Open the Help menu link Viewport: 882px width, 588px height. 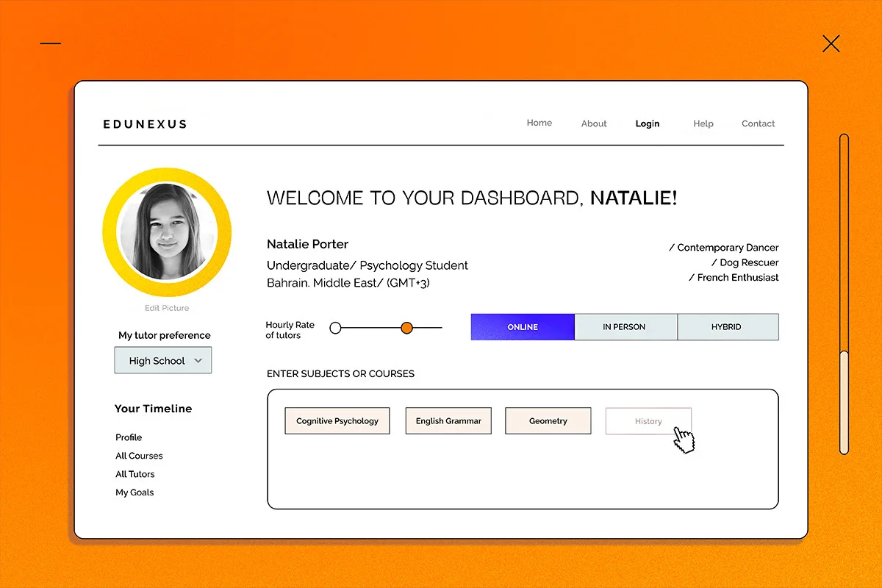703,123
